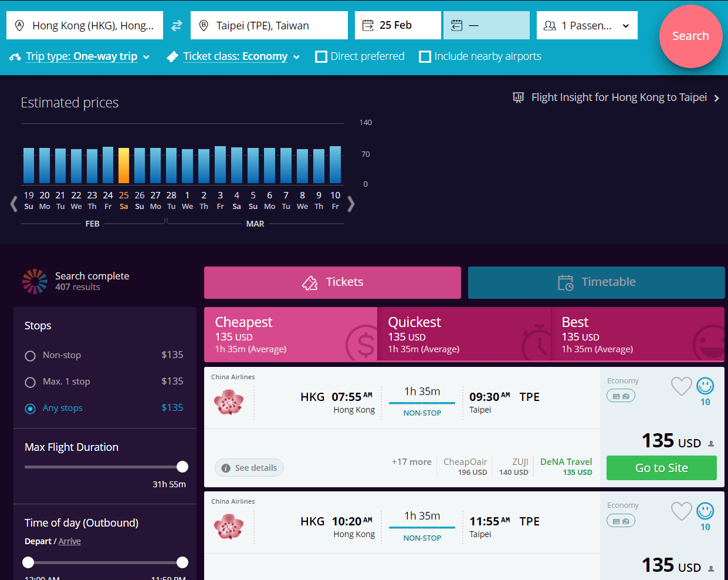This screenshot has width=728, height=580.
Task: Click the swap origin and destination arrows icon
Action: coord(177,26)
